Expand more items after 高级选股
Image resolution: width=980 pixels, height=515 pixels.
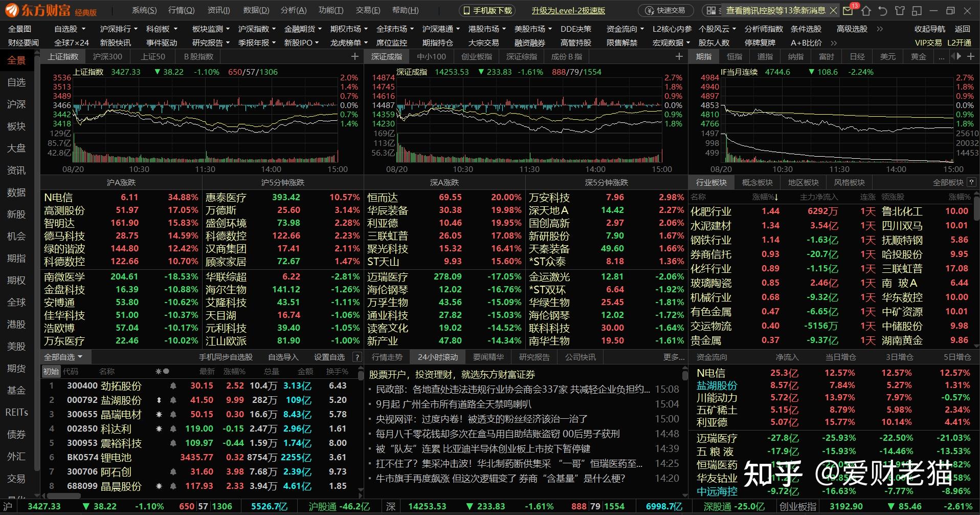tap(880, 29)
